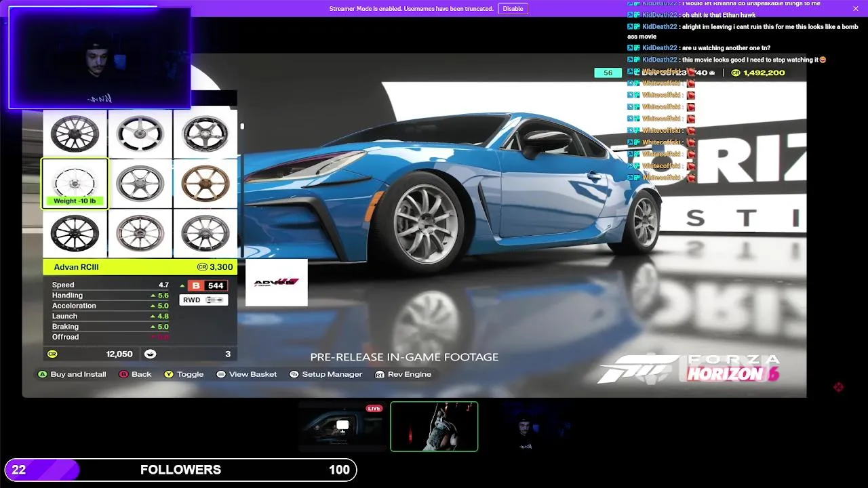The image size is (868, 488).
Task: Click the Advan RCIII name bar
Action: (x=140, y=267)
